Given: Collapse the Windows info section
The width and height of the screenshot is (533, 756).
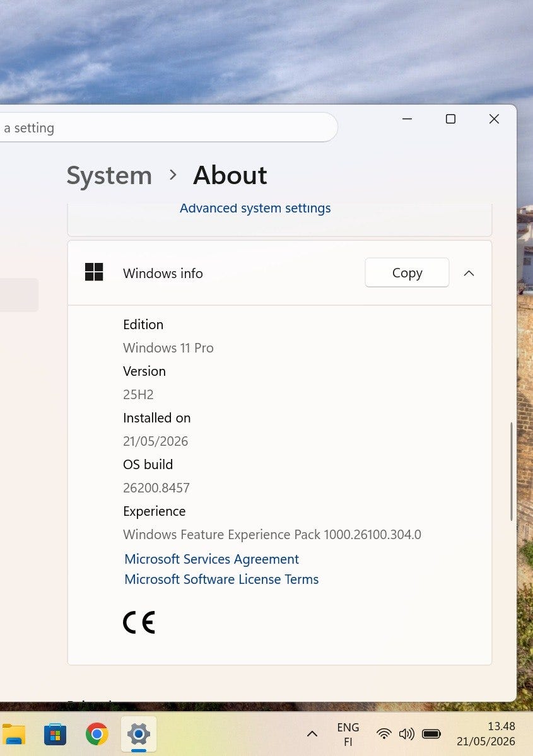Looking at the screenshot, I should 469,273.
